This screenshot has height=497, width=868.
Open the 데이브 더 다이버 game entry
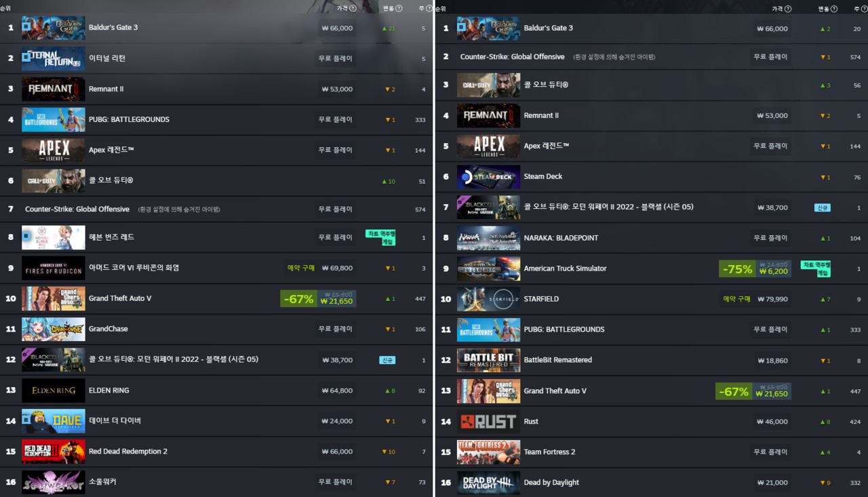115,421
